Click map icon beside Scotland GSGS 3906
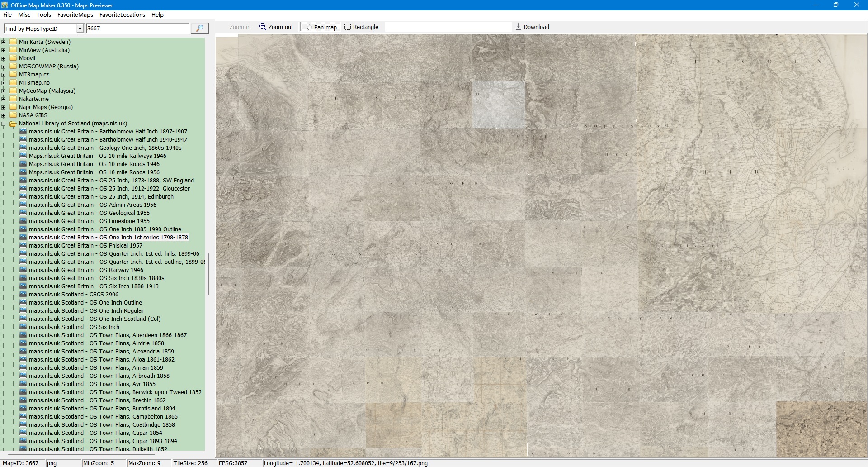The width and height of the screenshot is (868, 467). coord(23,294)
